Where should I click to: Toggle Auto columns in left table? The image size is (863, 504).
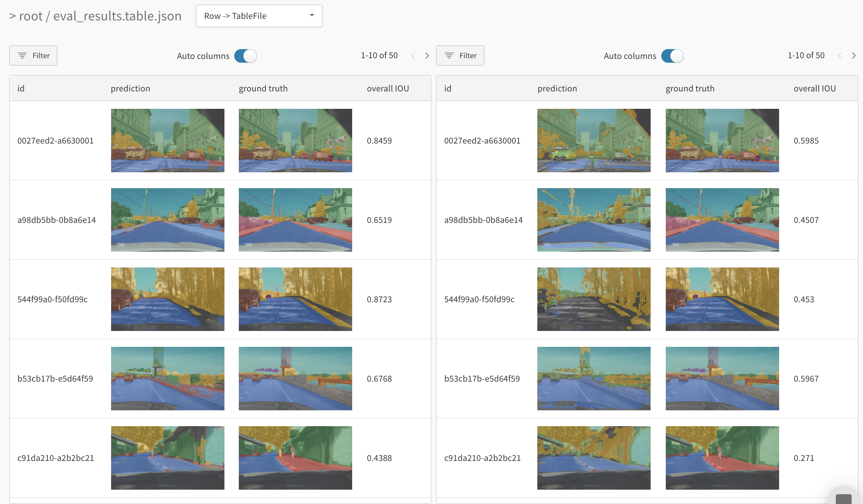pos(246,56)
